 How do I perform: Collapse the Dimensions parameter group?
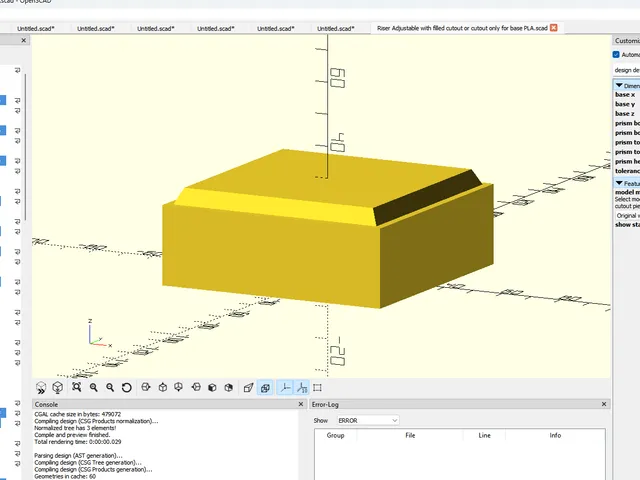[x=619, y=85]
